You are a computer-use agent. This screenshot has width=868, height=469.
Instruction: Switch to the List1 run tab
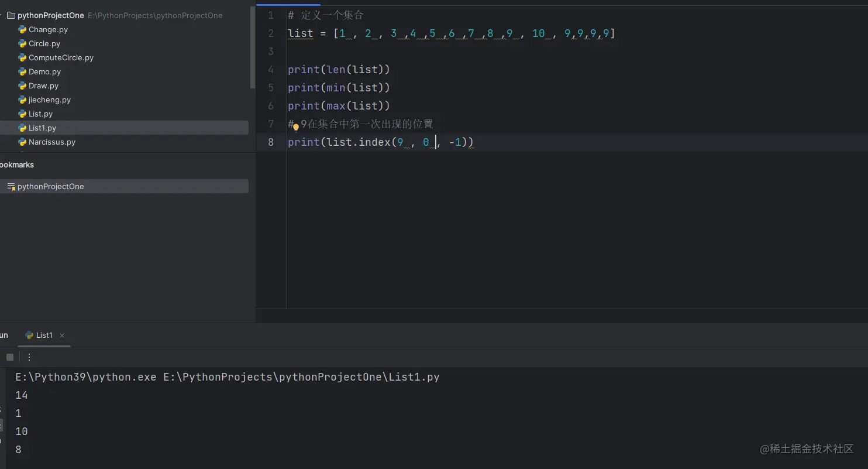tap(44, 335)
